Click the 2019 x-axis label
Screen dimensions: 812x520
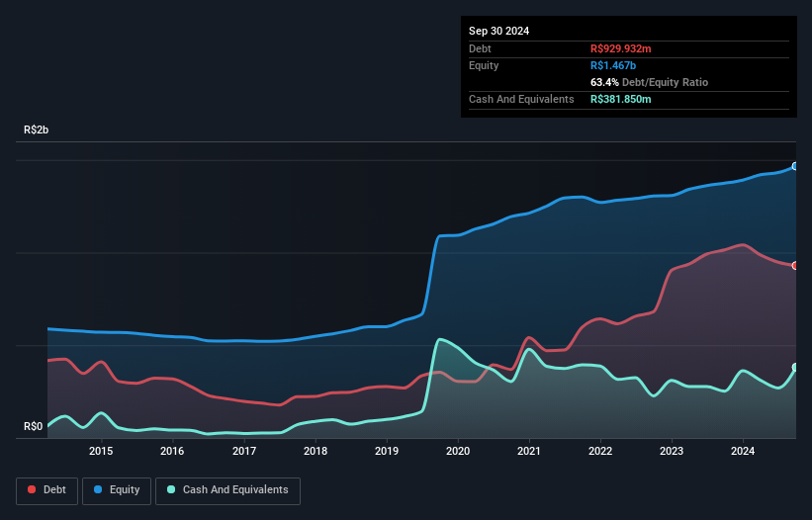pyautogui.click(x=387, y=451)
